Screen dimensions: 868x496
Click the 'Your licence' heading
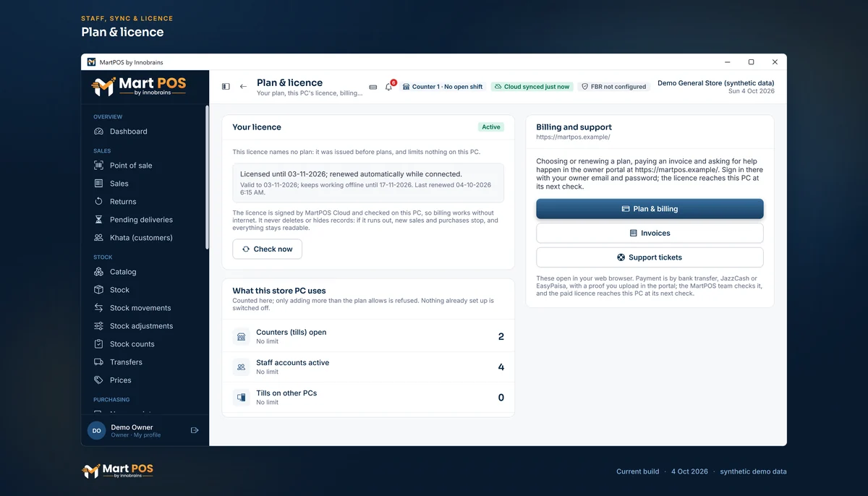pos(257,127)
